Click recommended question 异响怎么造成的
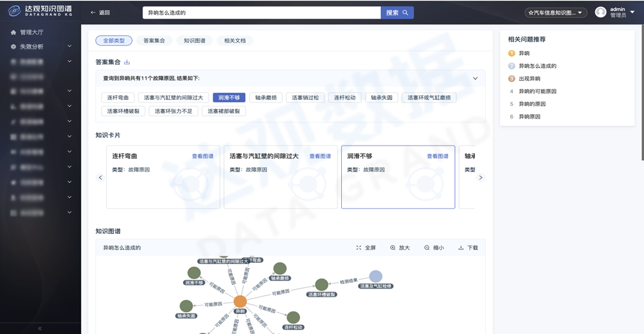This screenshot has height=334, width=644. [x=538, y=66]
